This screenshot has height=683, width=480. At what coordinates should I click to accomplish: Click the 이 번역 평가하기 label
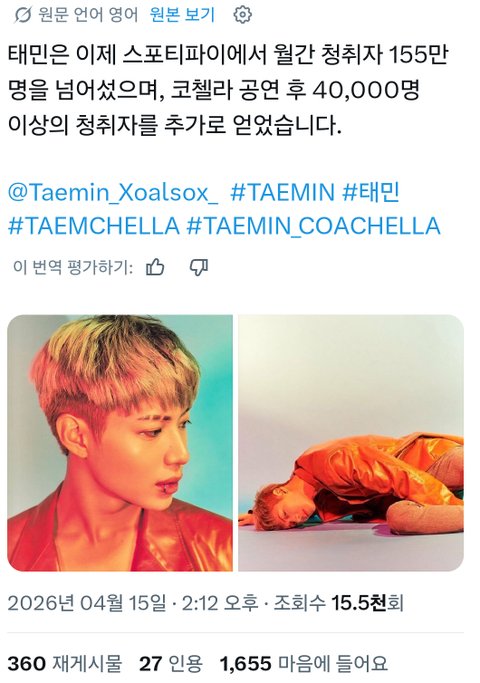coord(73,267)
